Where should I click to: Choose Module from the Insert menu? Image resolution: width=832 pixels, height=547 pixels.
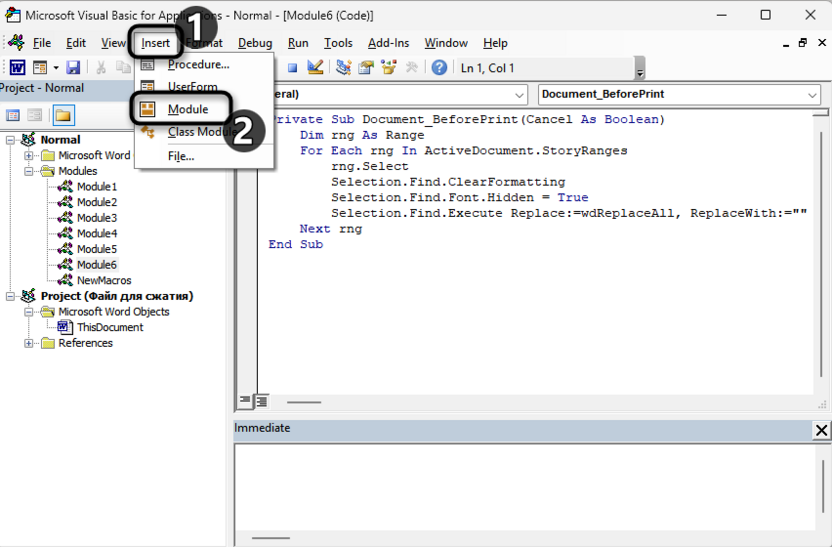point(188,109)
